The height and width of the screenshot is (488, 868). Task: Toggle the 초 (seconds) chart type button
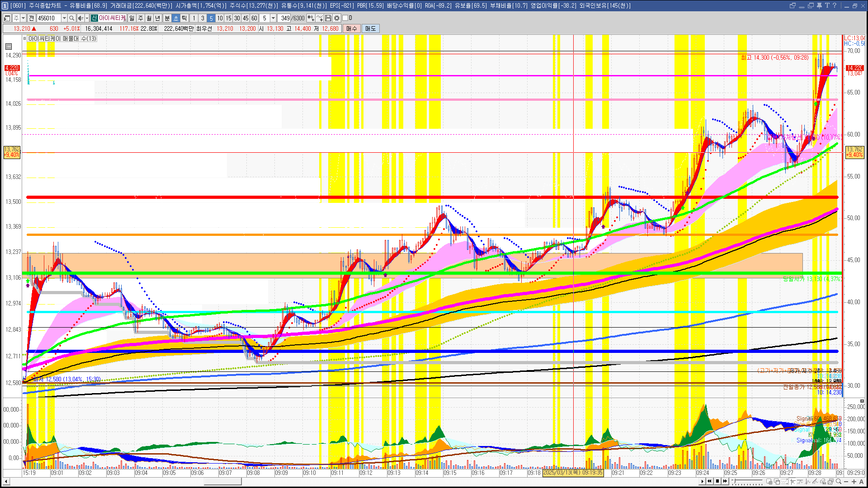click(176, 18)
